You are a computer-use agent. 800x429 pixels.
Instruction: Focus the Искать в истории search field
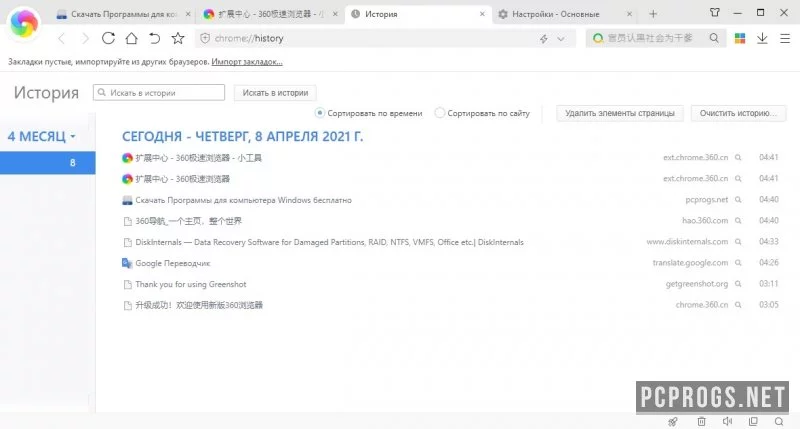pyautogui.click(x=159, y=93)
